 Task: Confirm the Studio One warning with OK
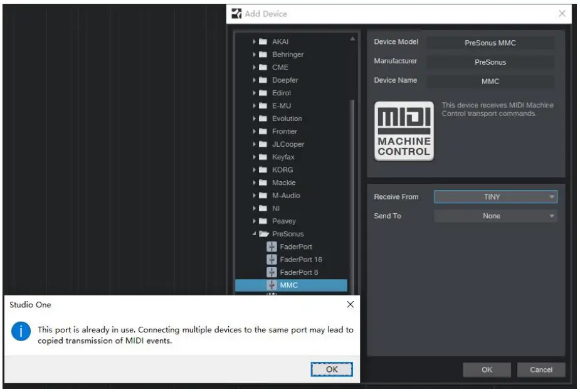[x=332, y=369]
